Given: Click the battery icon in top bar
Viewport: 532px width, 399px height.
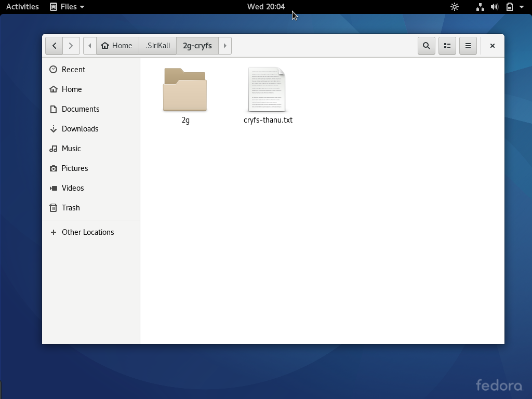Looking at the screenshot, I should pyautogui.click(x=510, y=7).
